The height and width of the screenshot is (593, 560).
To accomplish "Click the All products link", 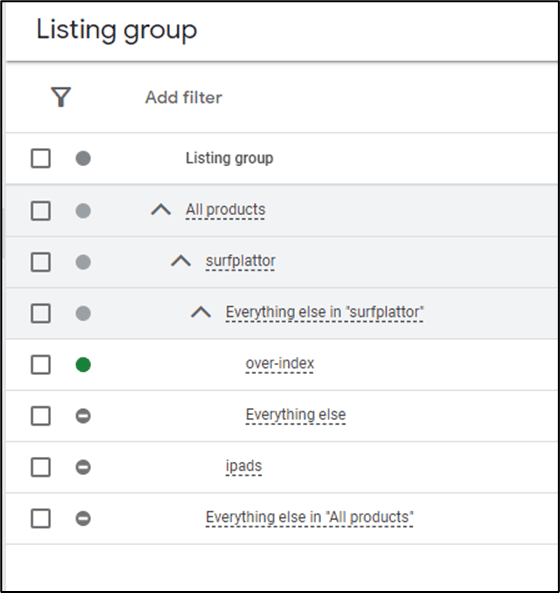I will coord(225,210).
